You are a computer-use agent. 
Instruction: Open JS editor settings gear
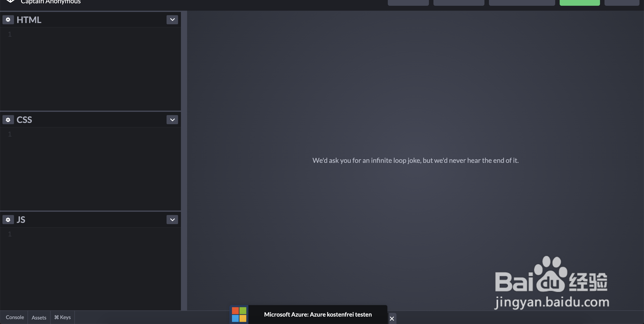pyautogui.click(x=8, y=220)
